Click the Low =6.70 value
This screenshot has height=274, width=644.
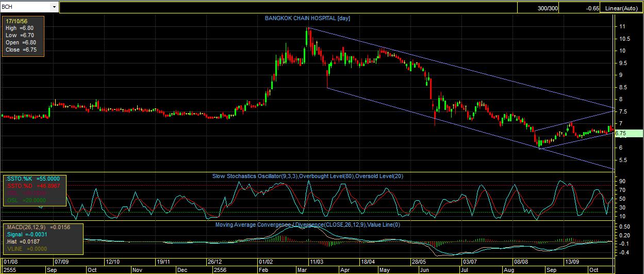[x=20, y=35]
